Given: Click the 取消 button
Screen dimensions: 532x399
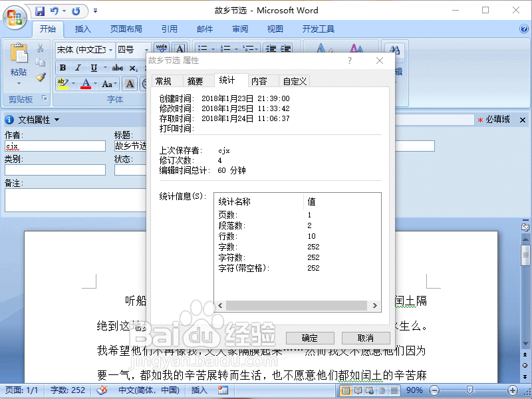Looking at the screenshot, I should [x=366, y=338].
